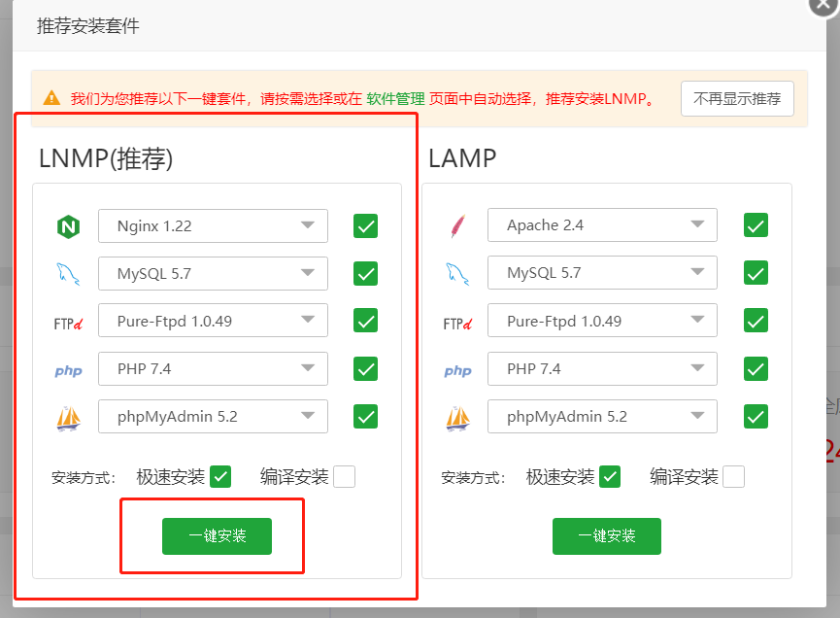
Task: Click the PHP logo icon in LNMP
Action: 68,370
